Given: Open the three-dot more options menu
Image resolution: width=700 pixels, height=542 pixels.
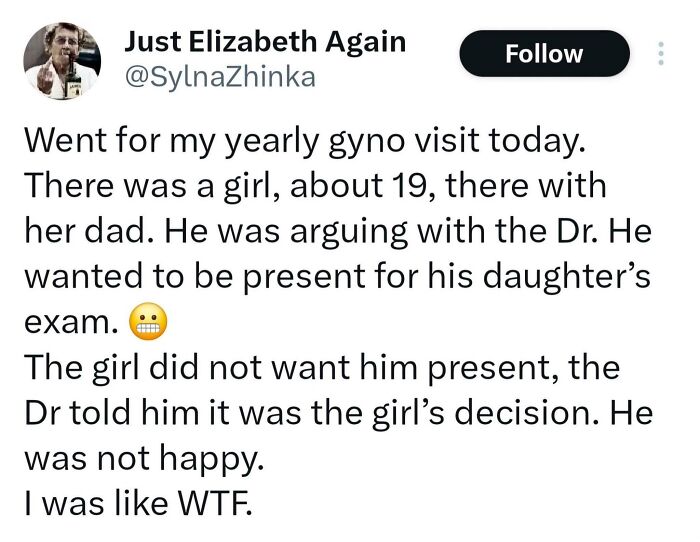Looking at the screenshot, I should (x=660, y=54).
